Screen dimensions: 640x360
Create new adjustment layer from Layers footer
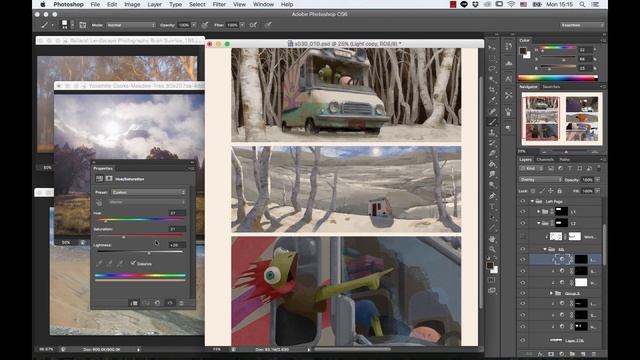(x=562, y=354)
